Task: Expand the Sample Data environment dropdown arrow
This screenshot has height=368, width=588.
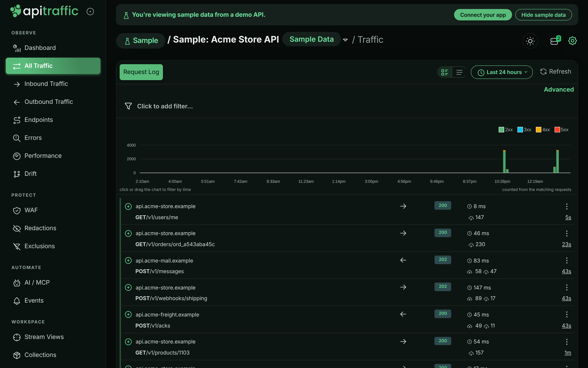Action: pyautogui.click(x=345, y=40)
